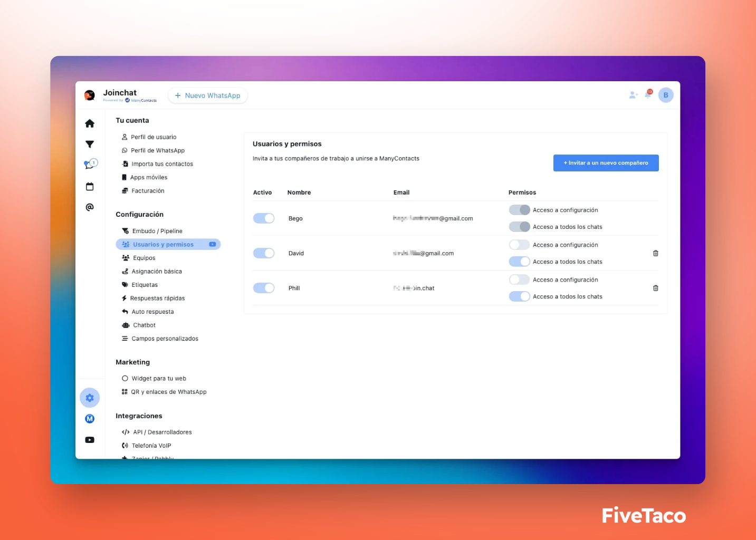Select the settings gear sidebar icon
This screenshot has height=540, width=756.
[90, 398]
